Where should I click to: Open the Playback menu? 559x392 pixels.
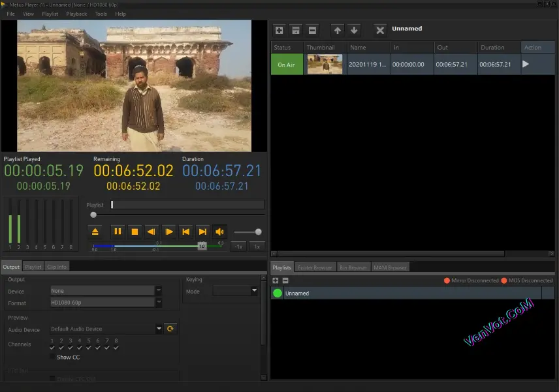[76, 14]
